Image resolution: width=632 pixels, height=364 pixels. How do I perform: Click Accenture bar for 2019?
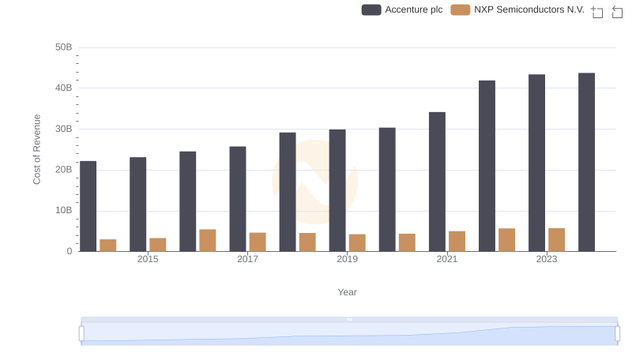tap(337, 190)
